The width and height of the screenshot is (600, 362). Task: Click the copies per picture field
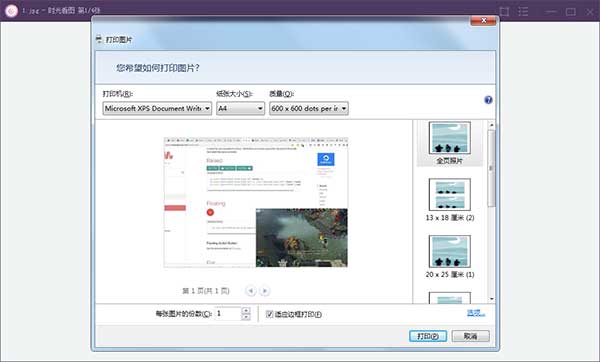point(228,314)
